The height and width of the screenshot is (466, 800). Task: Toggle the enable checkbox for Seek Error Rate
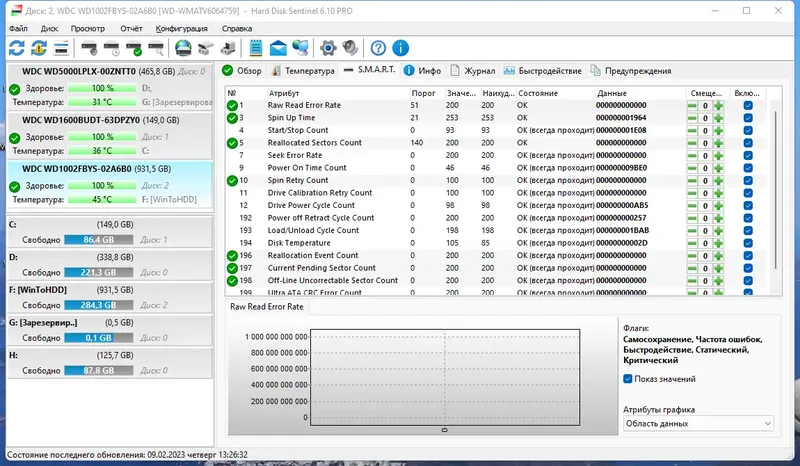click(748, 155)
